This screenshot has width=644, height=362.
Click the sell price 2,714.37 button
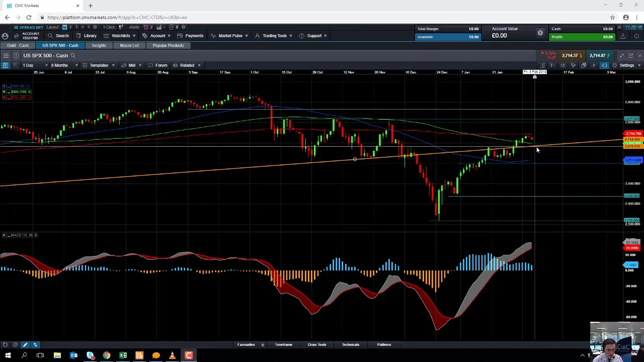[x=572, y=55]
